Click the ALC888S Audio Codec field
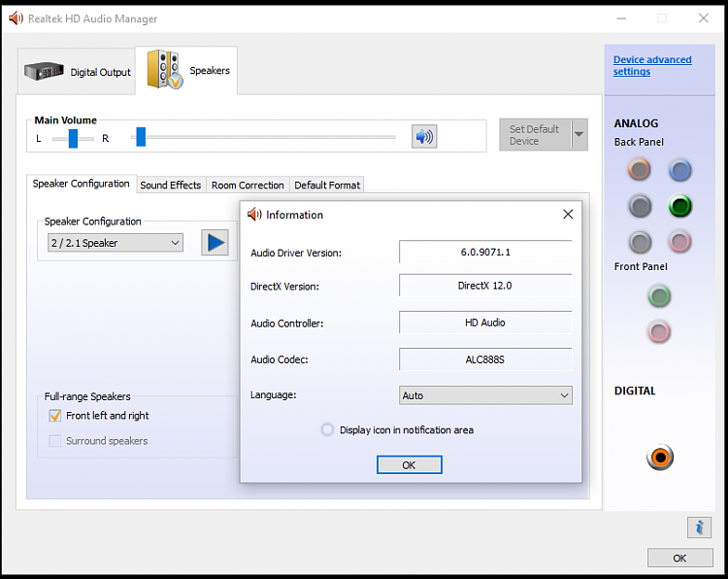728x579 pixels. coord(485,359)
